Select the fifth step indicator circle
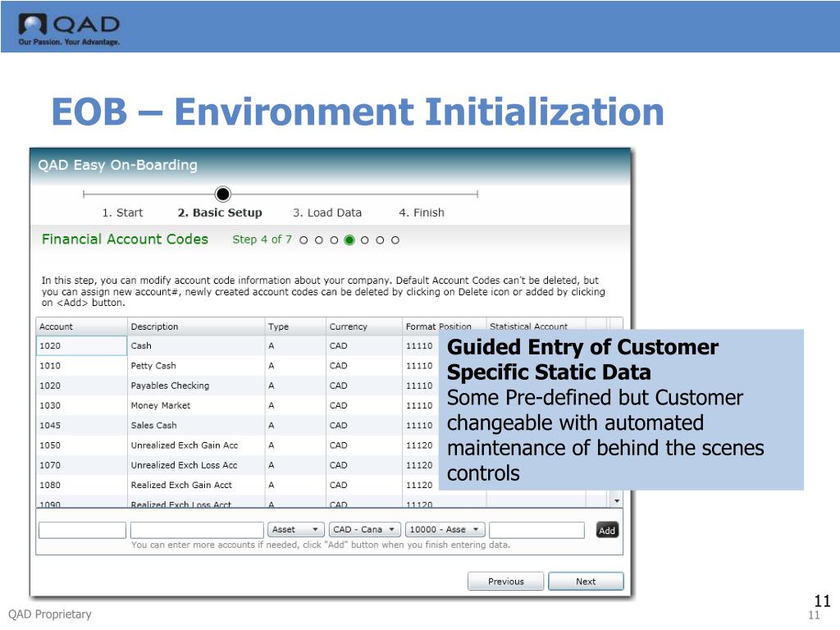The image size is (840, 630). pos(365,240)
